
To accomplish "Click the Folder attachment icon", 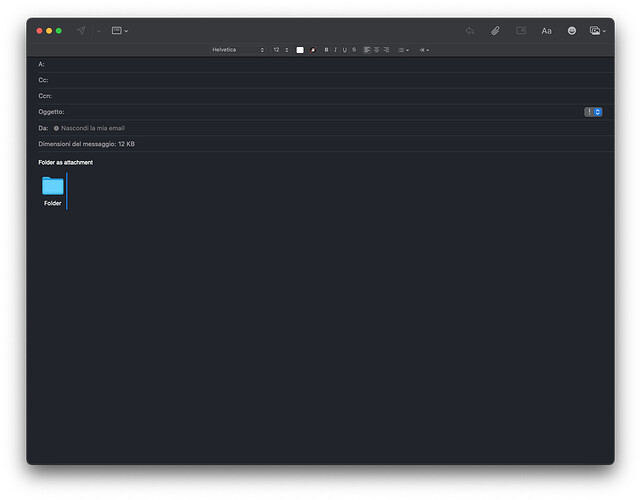I will [x=53, y=186].
